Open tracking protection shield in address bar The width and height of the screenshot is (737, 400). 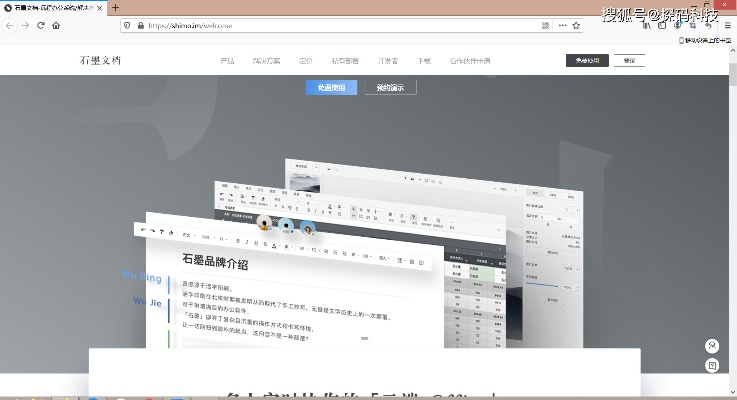(127, 25)
